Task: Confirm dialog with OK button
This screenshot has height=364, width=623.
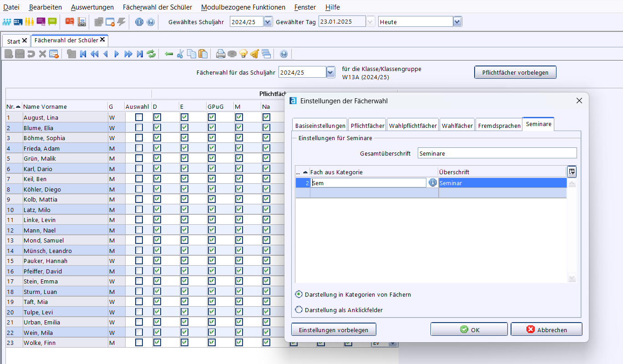Action: click(469, 329)
